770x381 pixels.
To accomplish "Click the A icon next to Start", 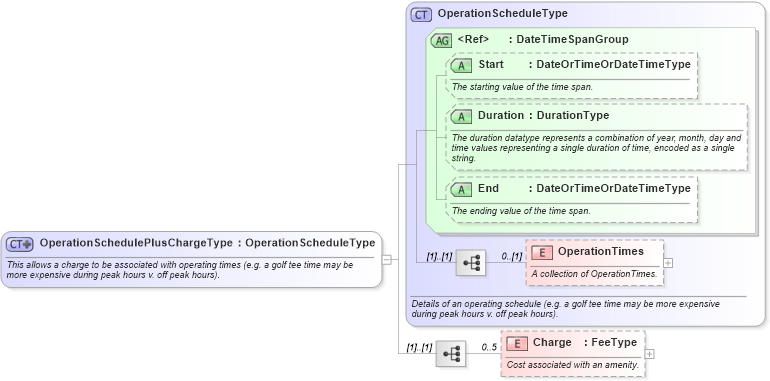I will pyautogui.click(x=461, y=65).
